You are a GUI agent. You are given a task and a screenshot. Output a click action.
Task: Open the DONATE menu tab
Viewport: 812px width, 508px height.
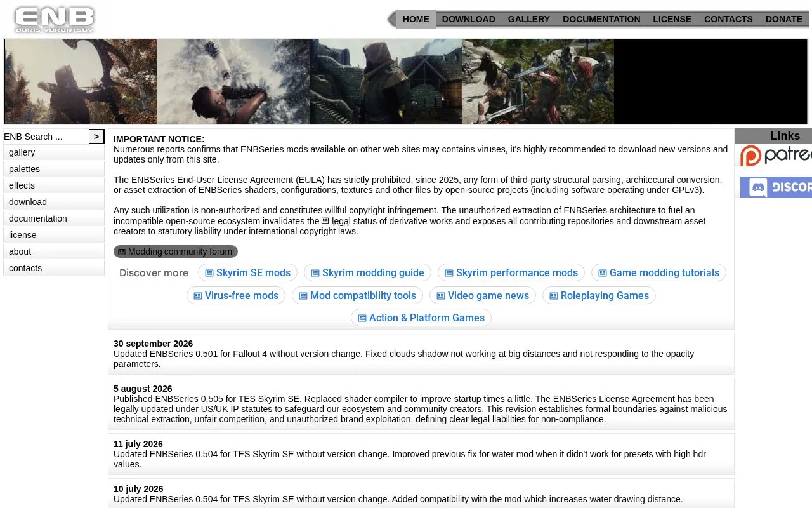784,19
